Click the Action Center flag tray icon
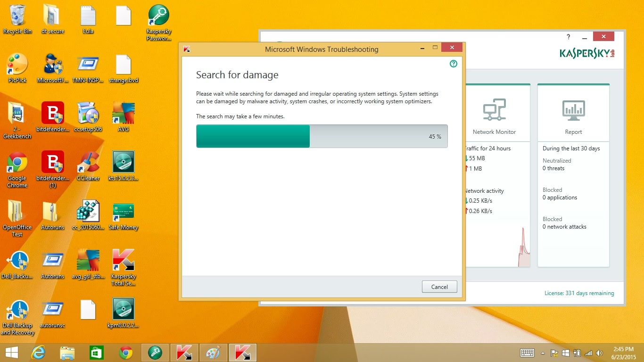The image size is (644, 362). (x=554, y=353)
